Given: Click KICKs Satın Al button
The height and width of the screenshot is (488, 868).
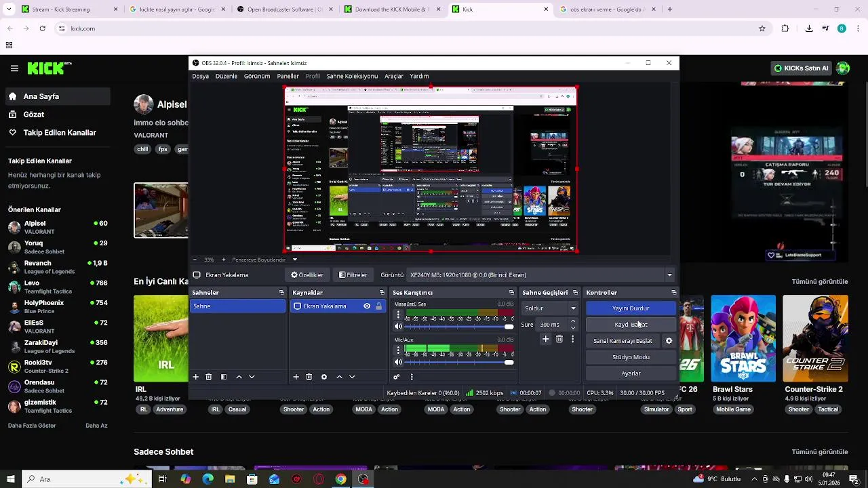Looking at the screenshot, I should coord(801,68).
